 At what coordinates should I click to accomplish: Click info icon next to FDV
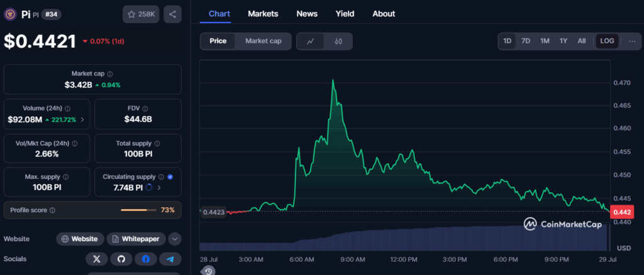click(x=145, y=109)
